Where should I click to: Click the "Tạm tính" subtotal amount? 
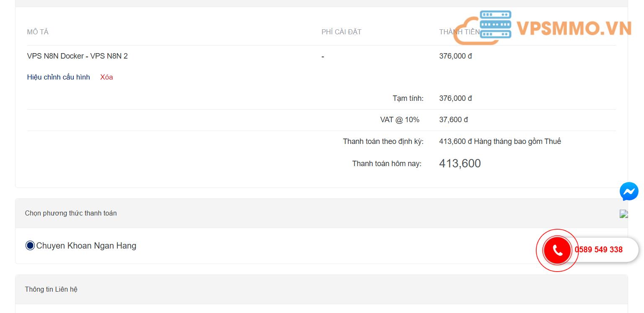(455, 98)
